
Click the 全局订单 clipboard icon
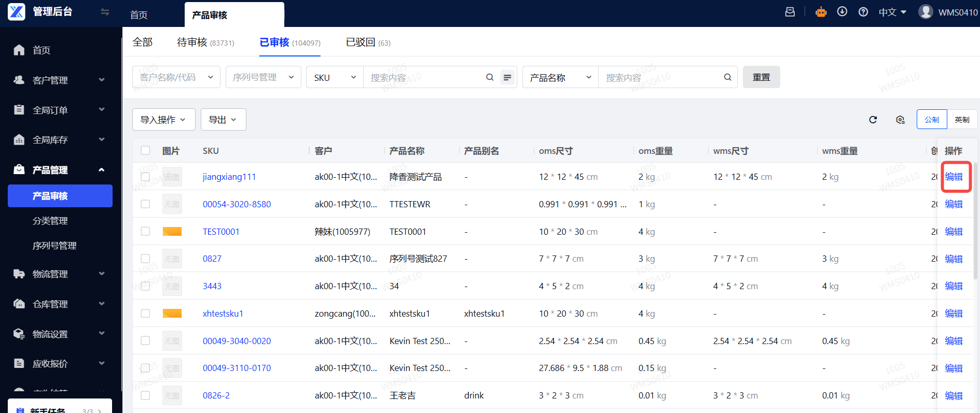coord(19,109)
